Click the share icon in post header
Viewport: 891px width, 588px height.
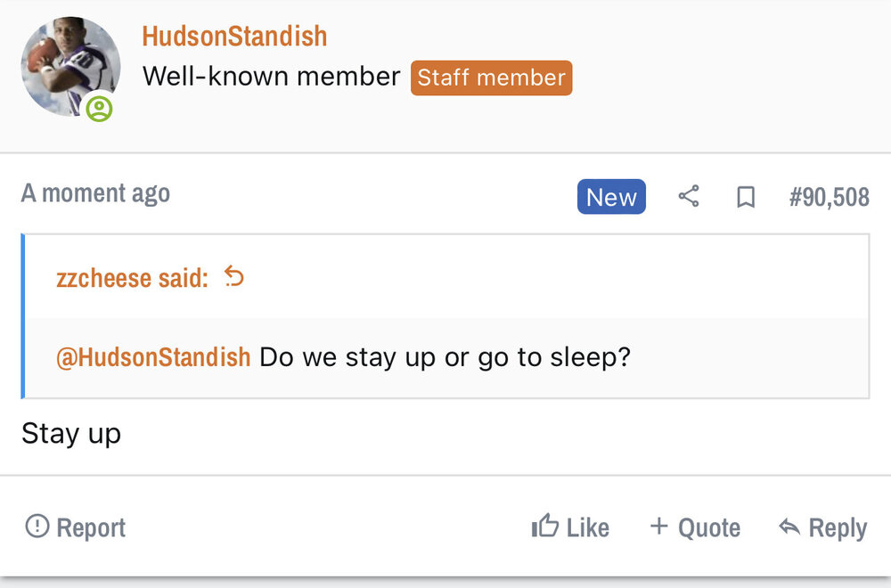point(689,197)
